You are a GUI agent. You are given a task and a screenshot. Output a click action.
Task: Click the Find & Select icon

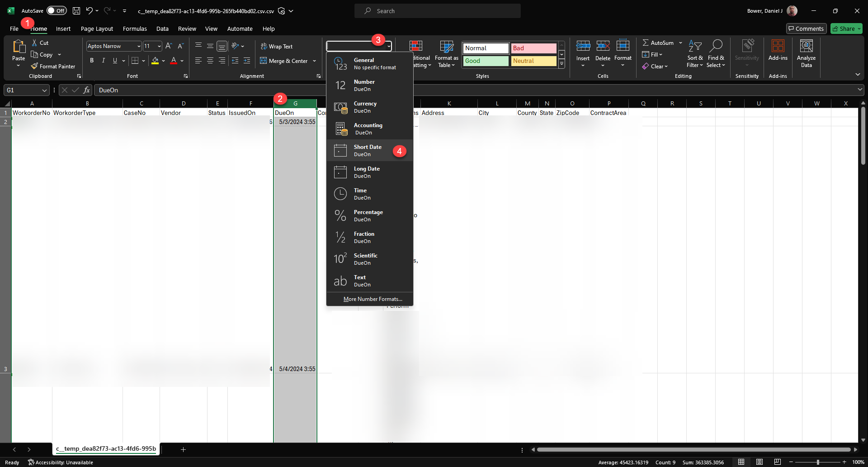716,53
